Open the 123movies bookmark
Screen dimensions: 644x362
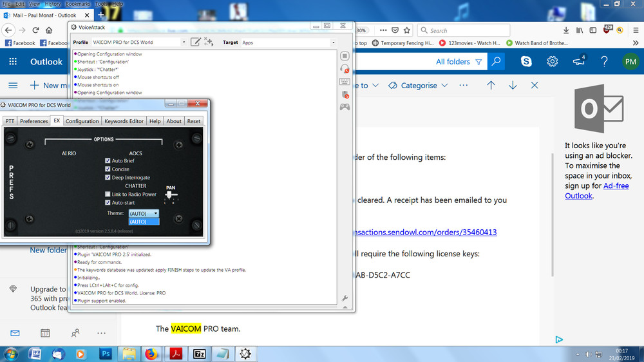click(x=469, y=43)
